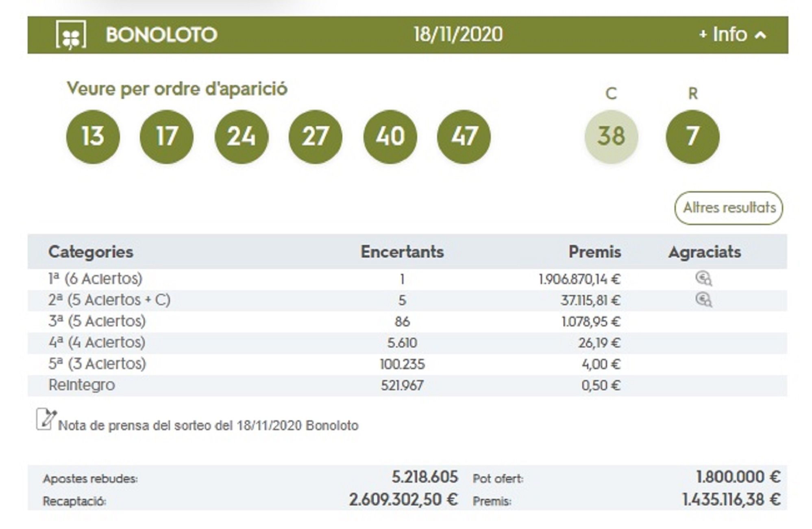Click prize amount 4,00 €
812x529 pixels.
tap(601, 364)
